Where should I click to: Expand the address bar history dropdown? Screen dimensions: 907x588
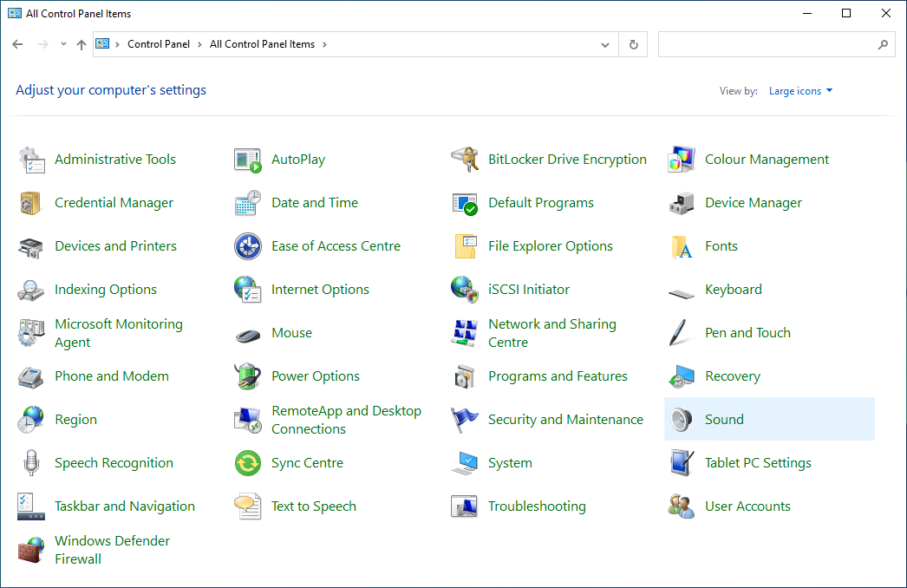click(x=605, y=44)
